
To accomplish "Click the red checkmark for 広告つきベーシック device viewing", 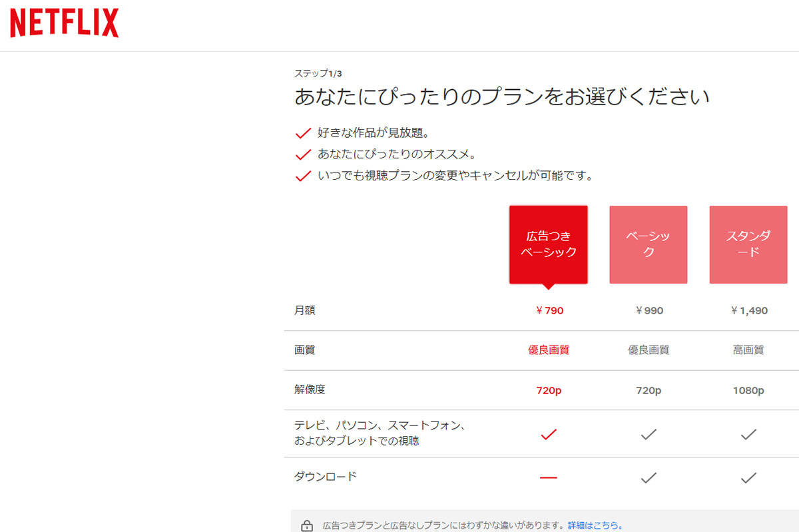I will 548,434.
